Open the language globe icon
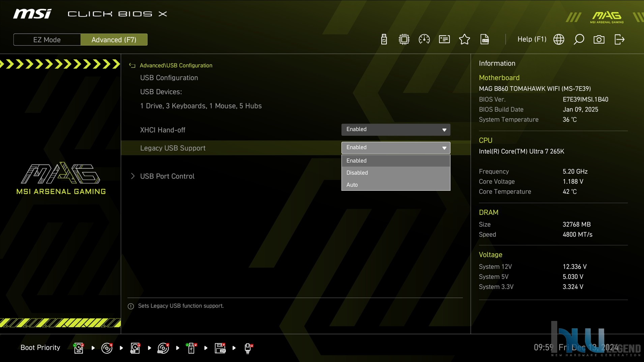This screenshot has width=644, height=362. (559, 39)
